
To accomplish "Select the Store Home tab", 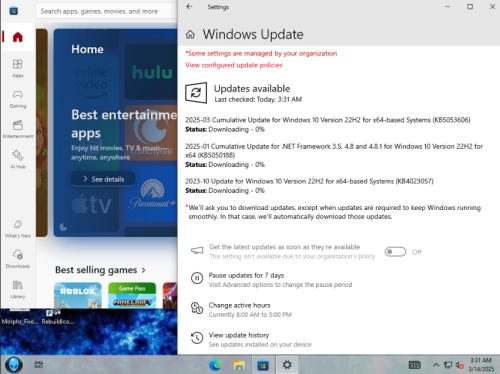I will (18, 37).
